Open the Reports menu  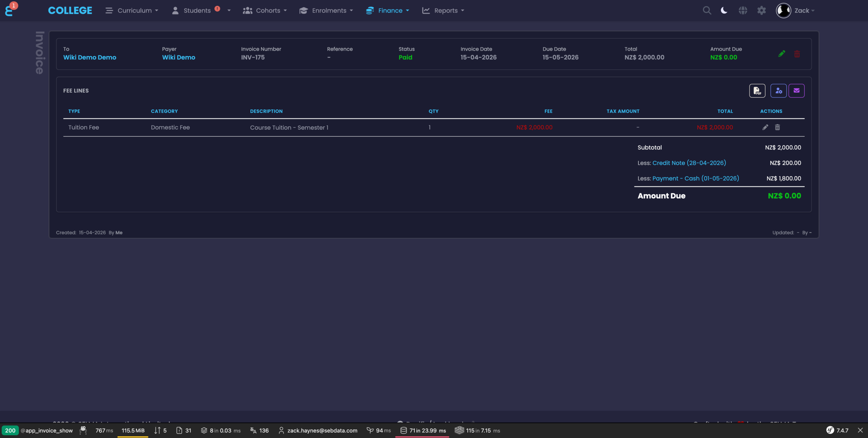(x=443, y=11)
